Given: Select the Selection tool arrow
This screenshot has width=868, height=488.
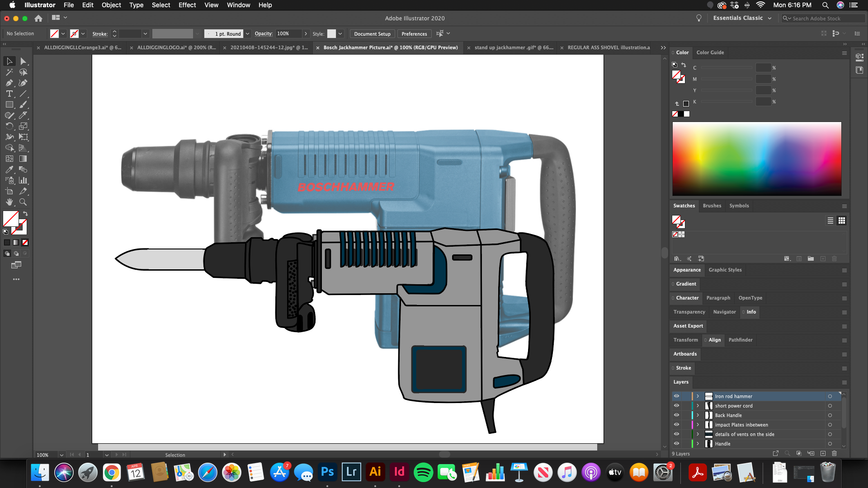Looking at the screenshot, I should [9, 61].
